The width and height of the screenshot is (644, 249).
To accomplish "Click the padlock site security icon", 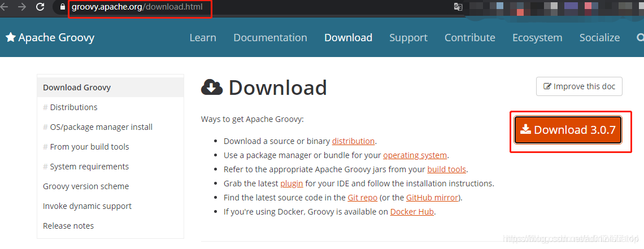I will pyautogui.click(x=63, y=7).
